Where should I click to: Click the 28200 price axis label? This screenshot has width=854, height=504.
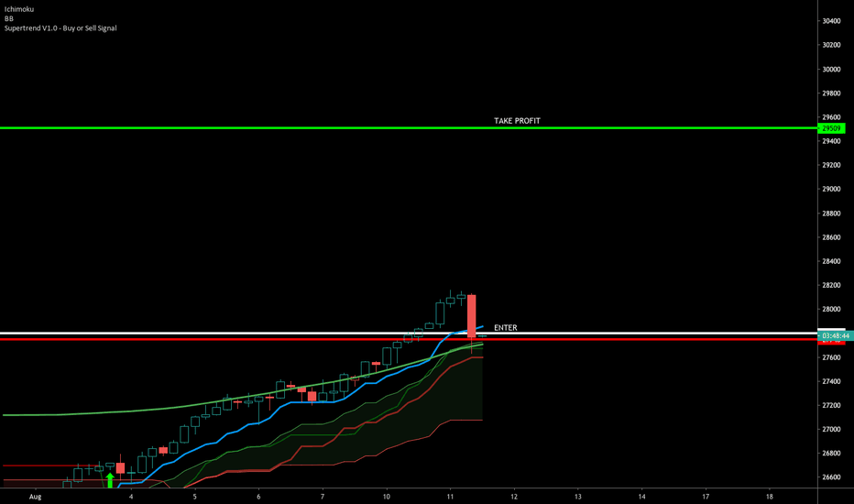click(x=831, y=285)
